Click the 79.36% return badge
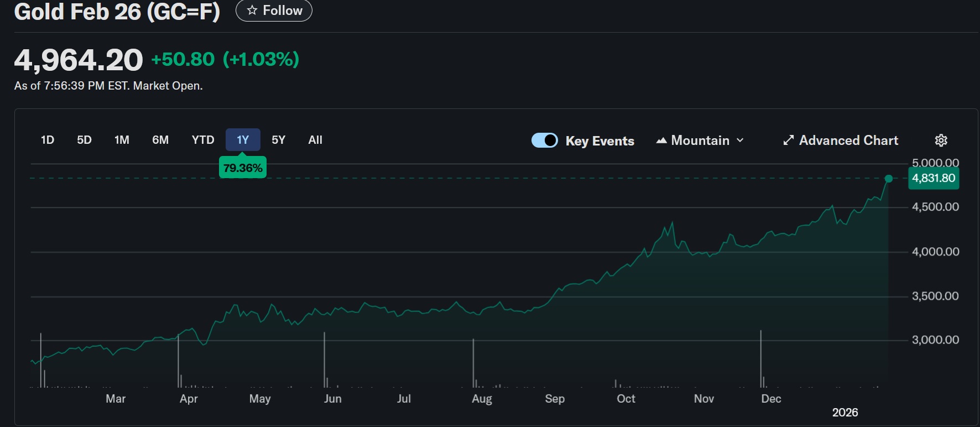The width and height of the screenshot is (980, 427). pos(243,168)
